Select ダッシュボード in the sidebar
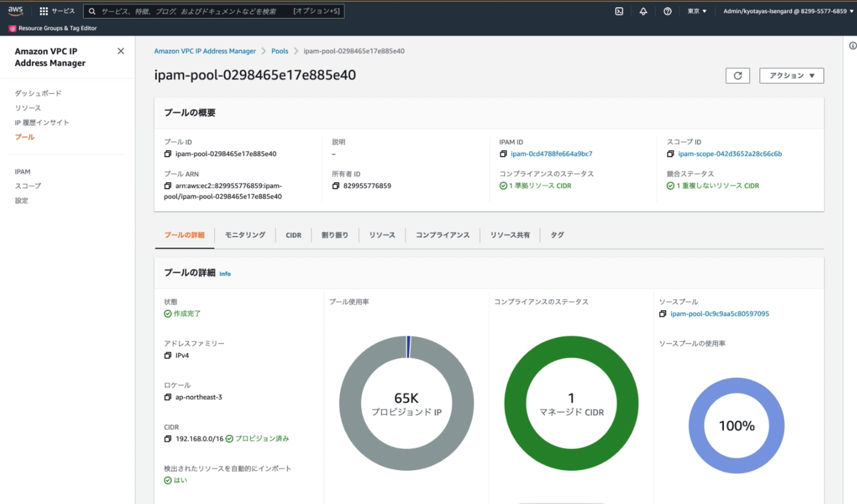The width and height of the screenshot is (857, 504). coord(38,94)
